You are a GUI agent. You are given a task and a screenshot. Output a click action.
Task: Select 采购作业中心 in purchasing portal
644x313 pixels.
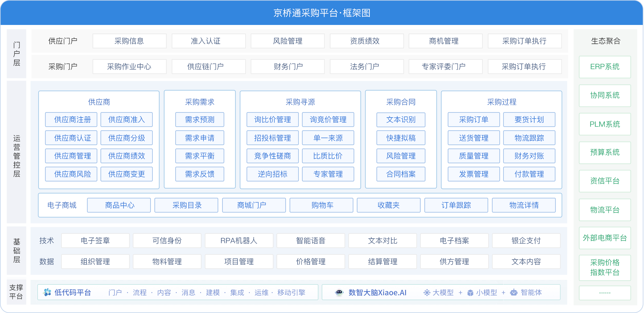[x=129, y=67]
